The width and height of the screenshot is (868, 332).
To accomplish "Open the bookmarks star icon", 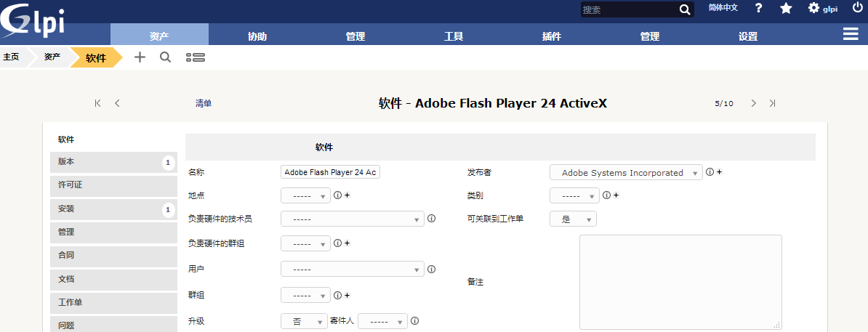I will (x=786, y=8).
